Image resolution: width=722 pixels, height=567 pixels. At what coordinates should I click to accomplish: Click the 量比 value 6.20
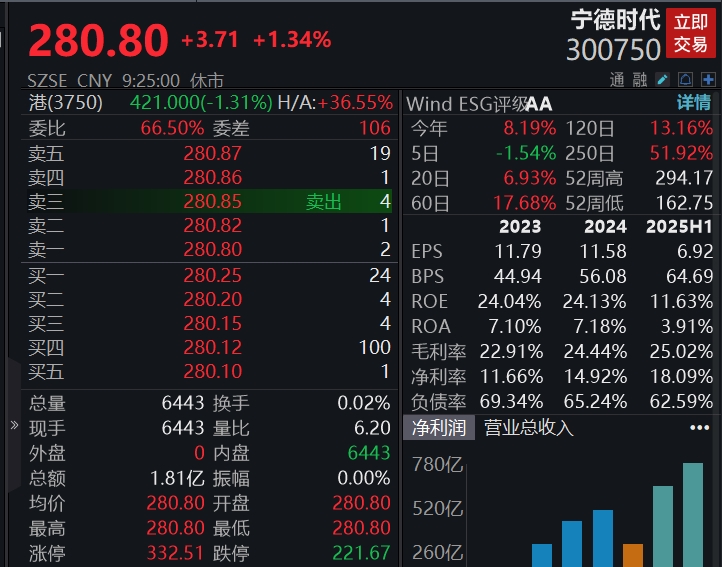point(372,428)
